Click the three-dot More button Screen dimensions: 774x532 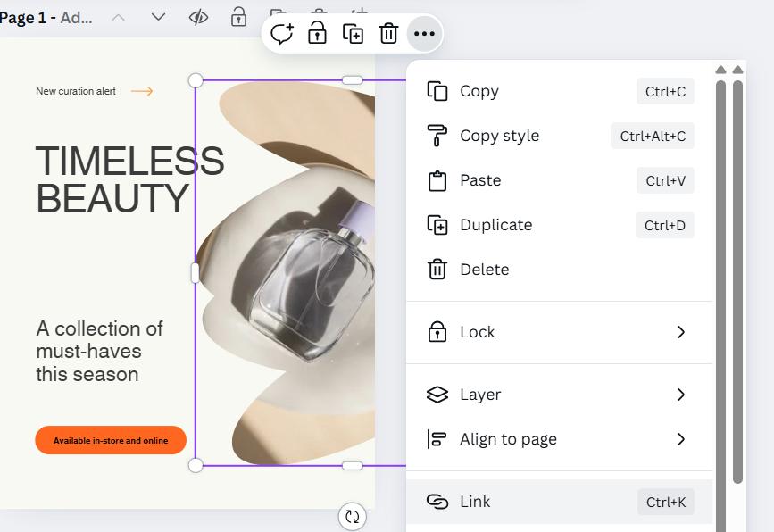(x=424, y=34)
